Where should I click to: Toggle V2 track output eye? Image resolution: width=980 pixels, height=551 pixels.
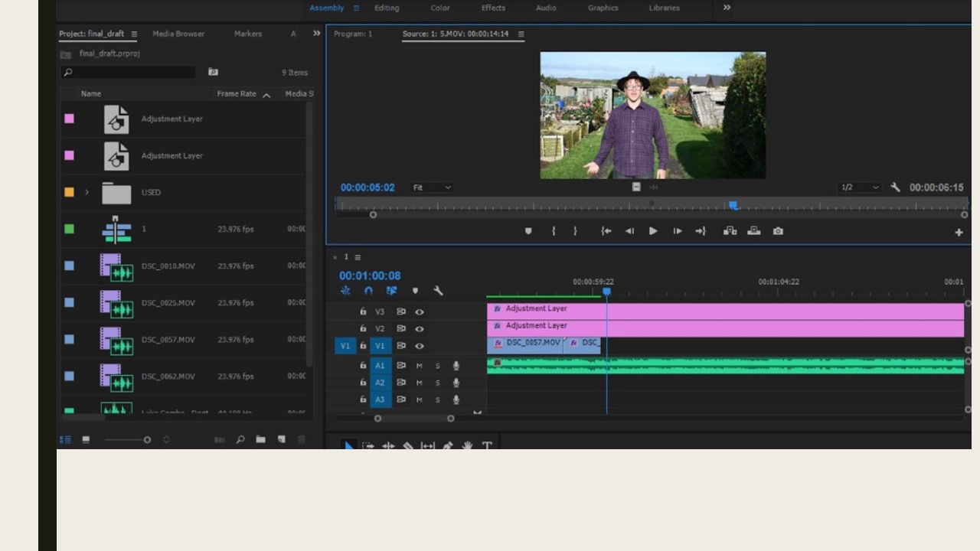(x=420, y=329)
